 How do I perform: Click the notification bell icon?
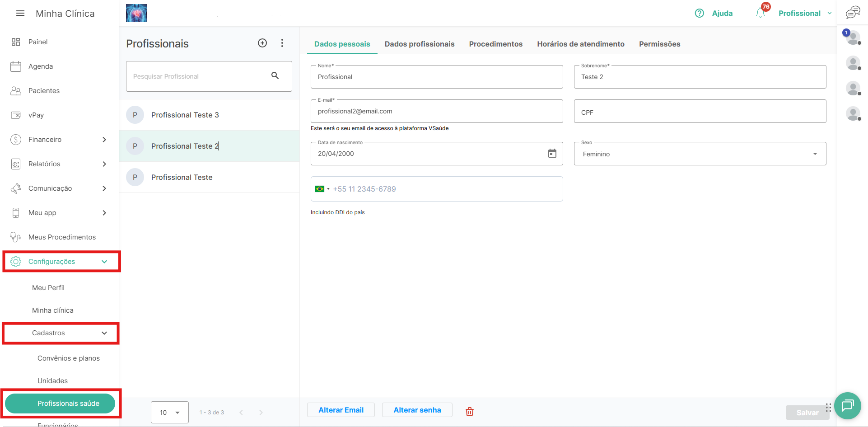coord(761,13)
